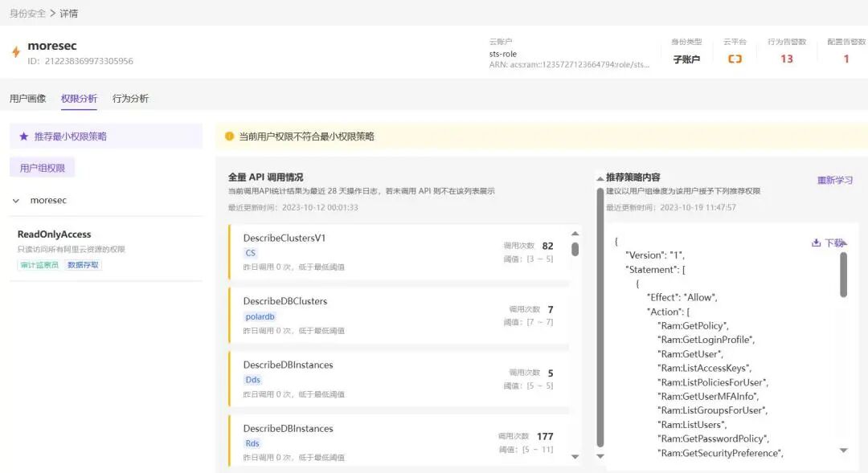Image resolution: width=868 pixels, height=473 pixels.
Task: Collapse the moresec group in the sidebar
Action: [17, 200]
